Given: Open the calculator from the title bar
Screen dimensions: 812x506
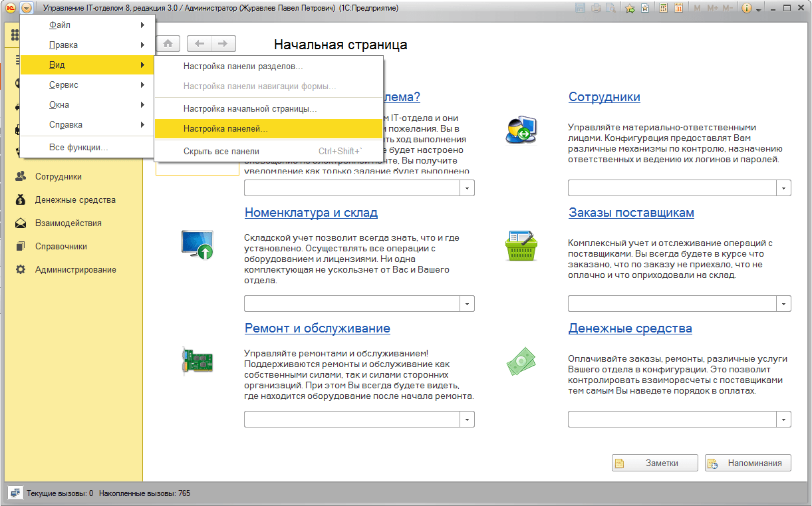Looking at the screenshot, I should (x=663, y=8).
